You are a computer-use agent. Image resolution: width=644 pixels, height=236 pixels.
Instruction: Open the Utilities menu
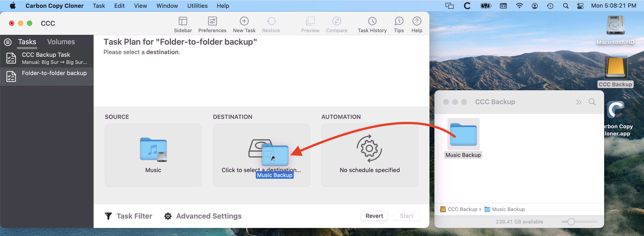click(197, 6)
